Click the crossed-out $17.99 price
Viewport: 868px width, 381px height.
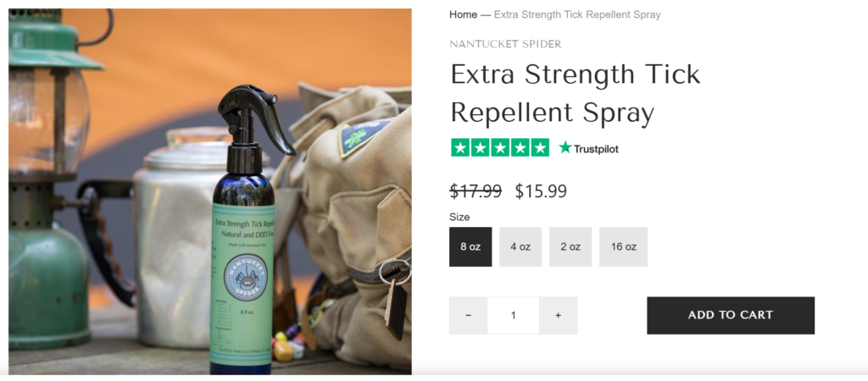tap(476, 191)
